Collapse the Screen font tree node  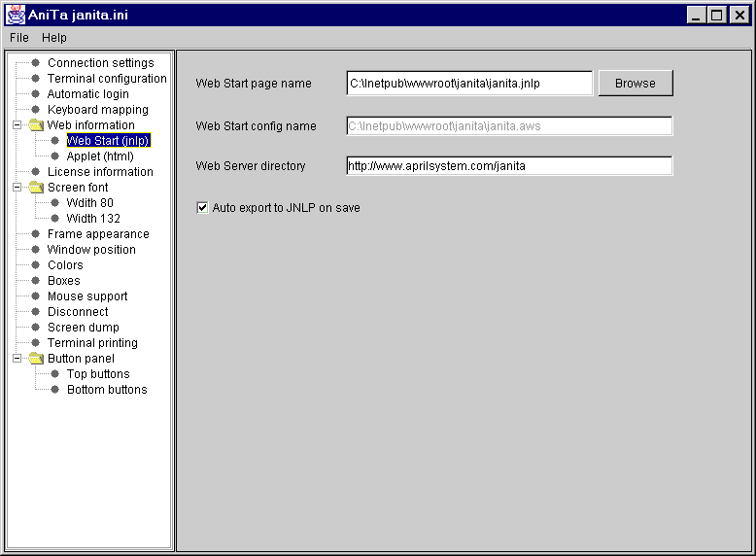[17, 188]
